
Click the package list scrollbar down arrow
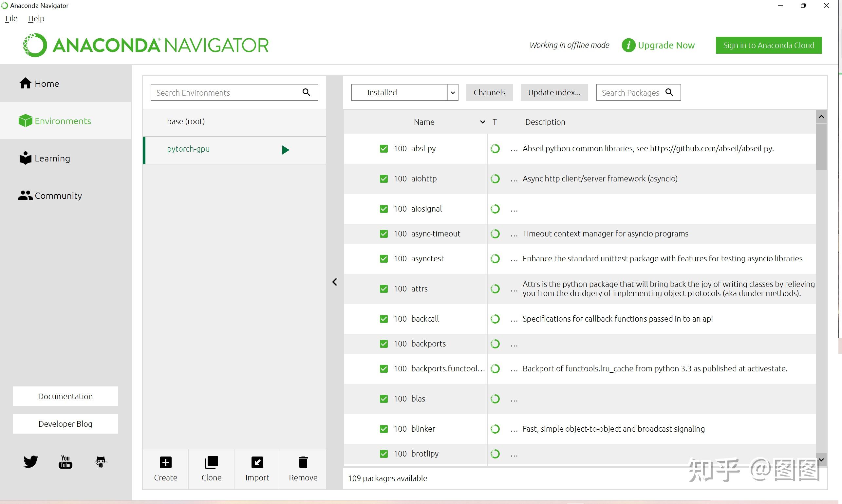(x=821, y=459)
